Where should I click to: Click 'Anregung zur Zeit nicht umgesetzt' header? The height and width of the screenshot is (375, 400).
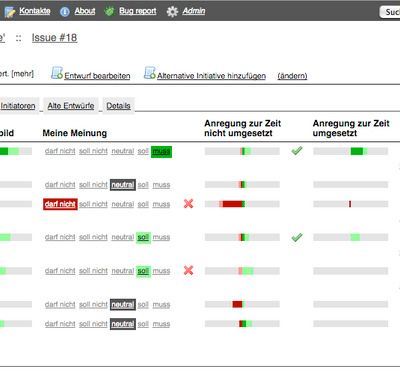point(243,128)
